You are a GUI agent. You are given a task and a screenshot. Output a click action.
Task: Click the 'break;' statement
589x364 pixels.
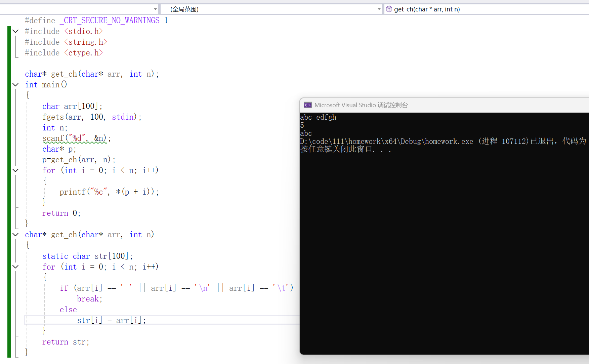pyautogui.click(x=89, y=299)
